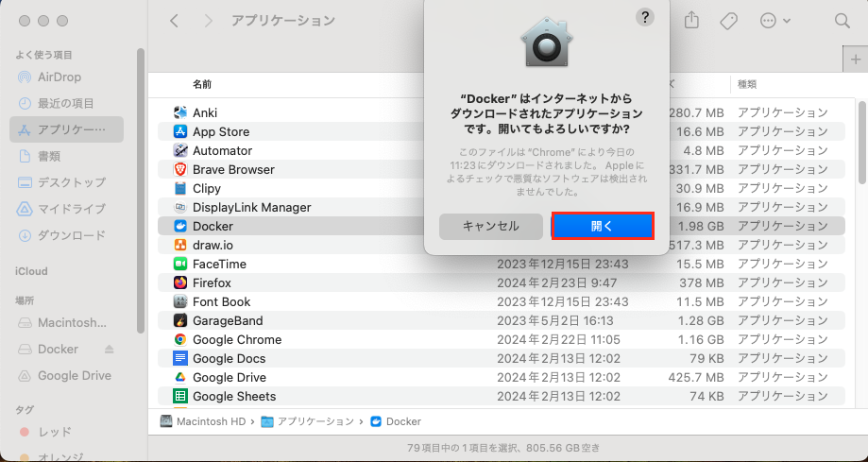Go forward with the right chevron

pyautogui.click(x=208, y=21)
